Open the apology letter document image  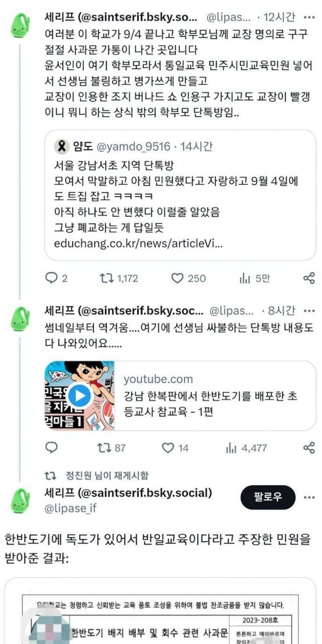161,619
